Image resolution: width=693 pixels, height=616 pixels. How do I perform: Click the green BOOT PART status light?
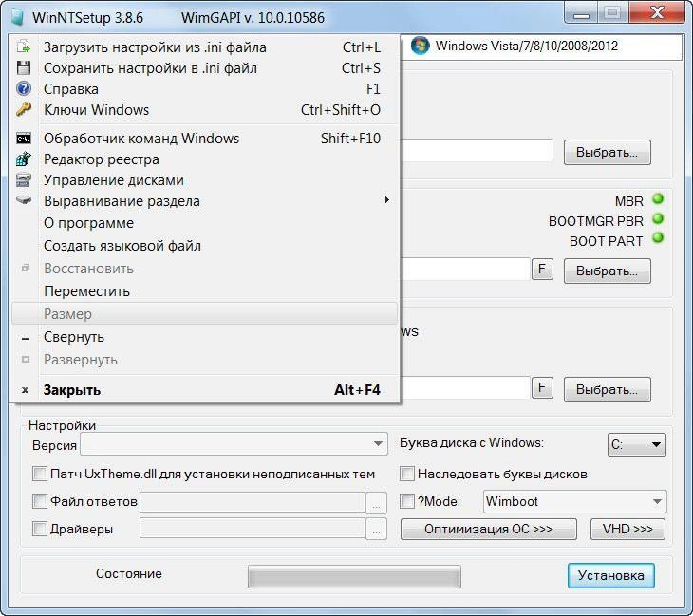[658, 237]
